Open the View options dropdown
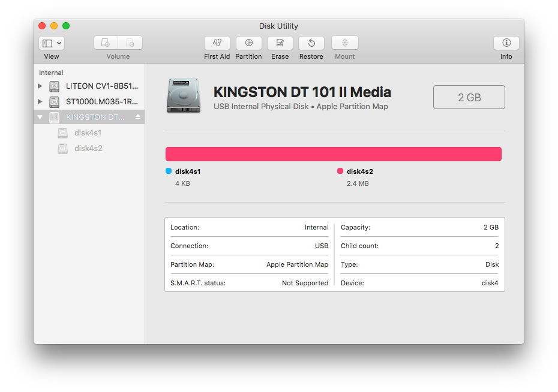This screenshot has width=558, height=392. pos(51,43)
